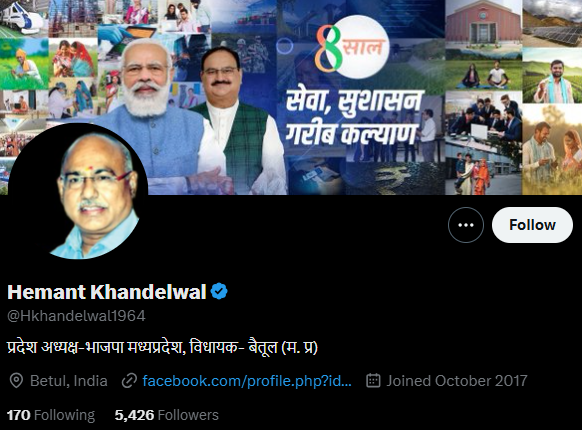Select the Hemant Khandelwal display name
582x430 pixels.
107,291
